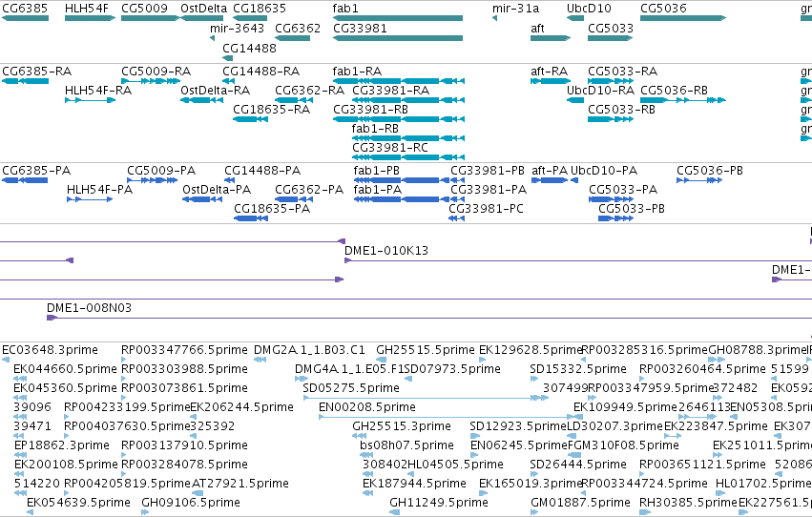The image size is (812, 517).
Task: Open the UbcD10-PA protein feature
Action: point(574,180)
